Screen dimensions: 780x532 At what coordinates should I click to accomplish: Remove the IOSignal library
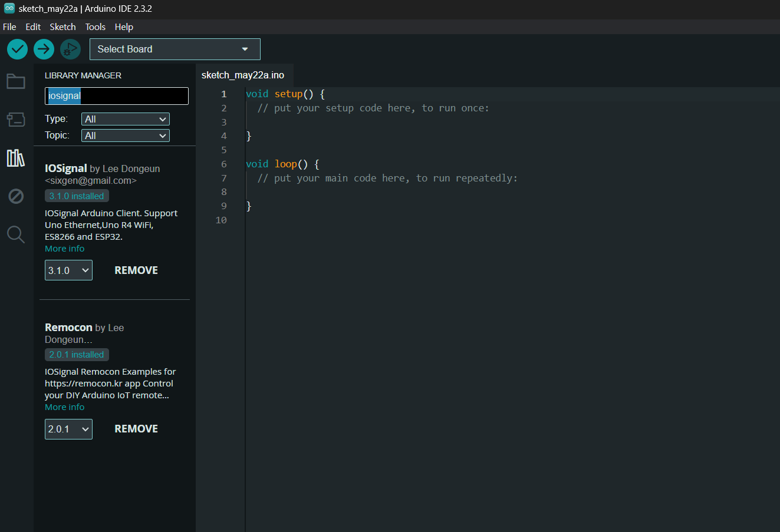click(136, 270)
